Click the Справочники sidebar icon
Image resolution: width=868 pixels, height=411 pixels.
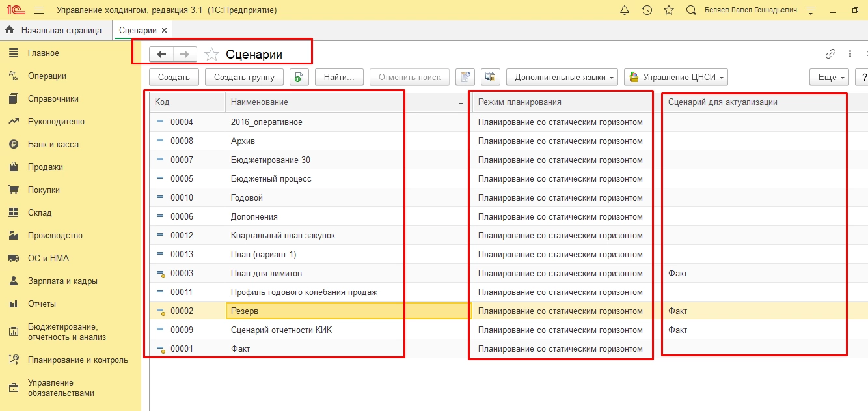tap(13, 98)
